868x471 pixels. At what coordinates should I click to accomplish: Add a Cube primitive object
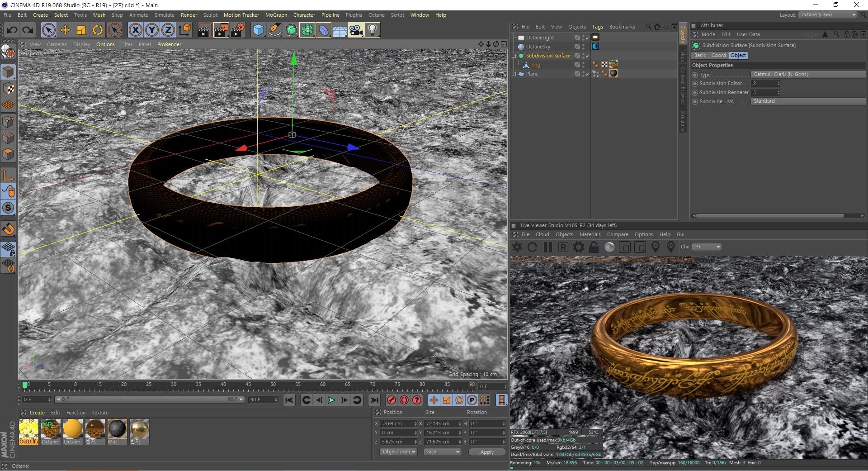click(258, 30)
